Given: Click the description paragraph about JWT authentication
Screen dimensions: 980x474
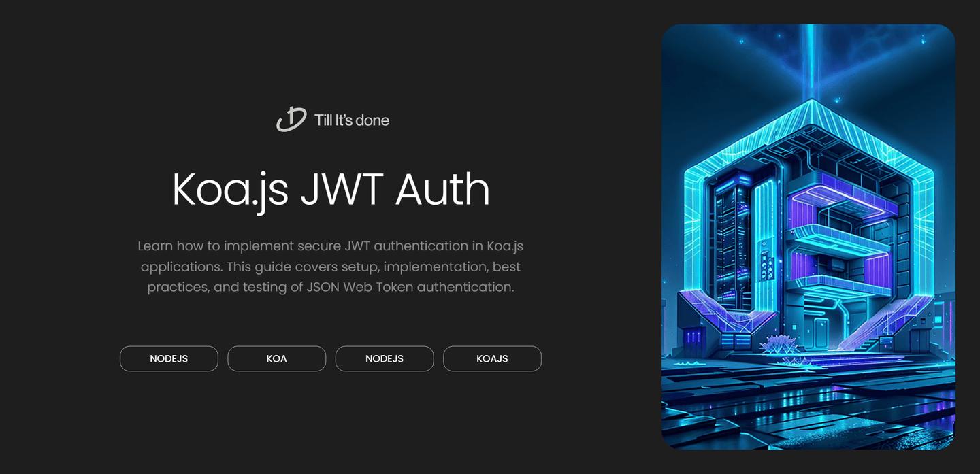Looking at the screenshot, I should (331, 267).
